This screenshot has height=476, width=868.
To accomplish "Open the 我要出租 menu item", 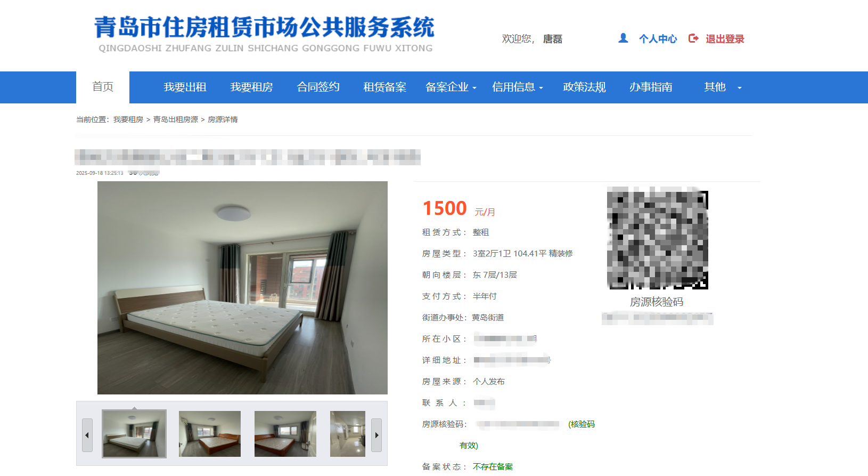I will (185, 87).
